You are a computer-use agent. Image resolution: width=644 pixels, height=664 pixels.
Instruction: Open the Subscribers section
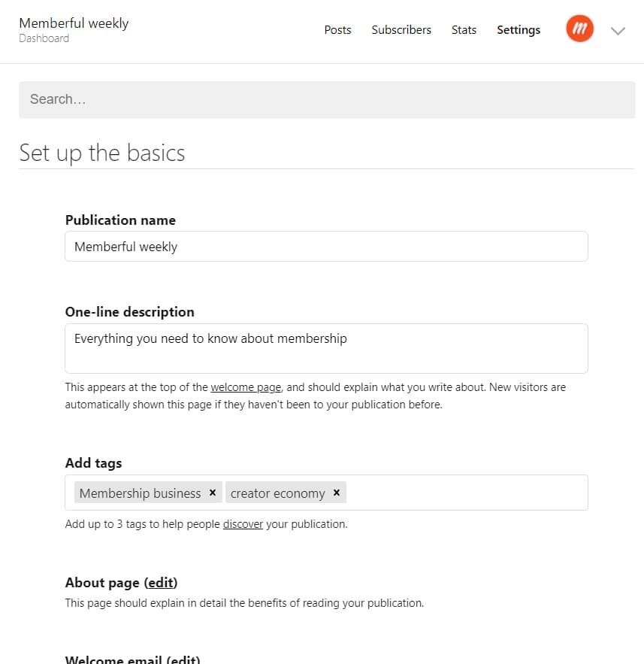click(x=401, y=30)
